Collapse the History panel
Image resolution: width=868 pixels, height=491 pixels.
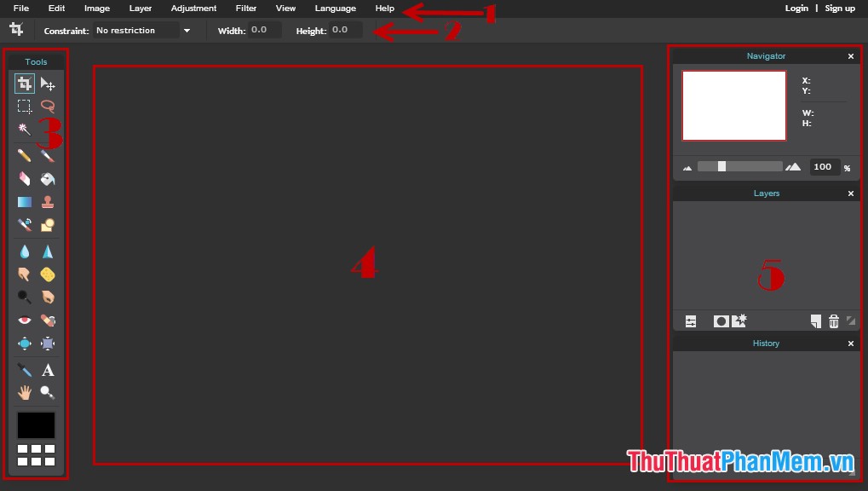click(850, 343)
